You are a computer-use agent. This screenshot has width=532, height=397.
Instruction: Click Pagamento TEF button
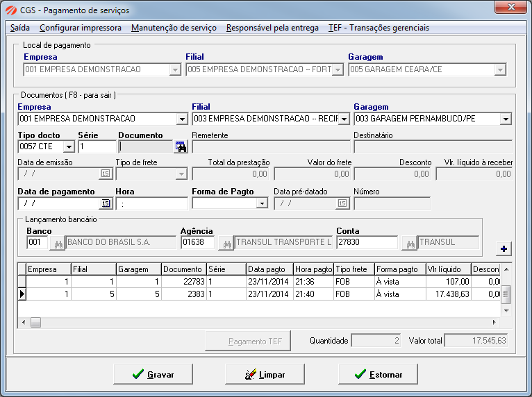click(248, 341)
